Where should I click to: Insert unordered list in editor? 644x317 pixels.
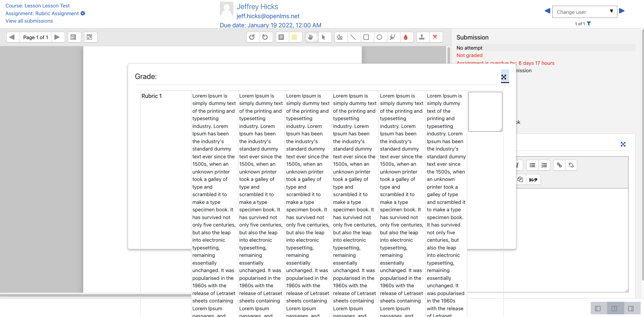(532, 165)
